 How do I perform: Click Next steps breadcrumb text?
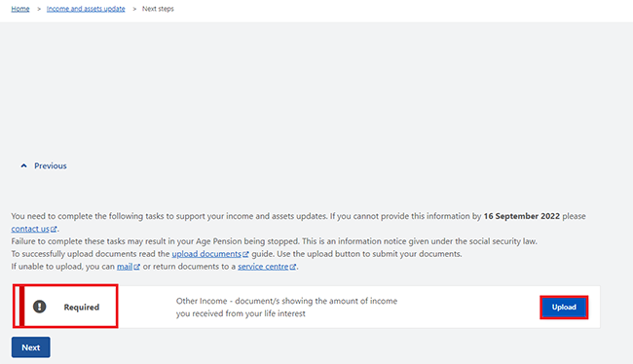[158, 9]
